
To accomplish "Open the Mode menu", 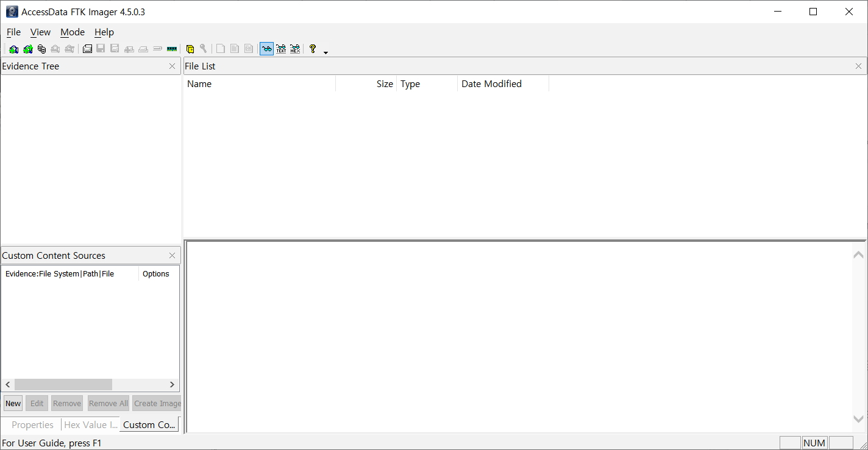I will [x=73, y=32].
